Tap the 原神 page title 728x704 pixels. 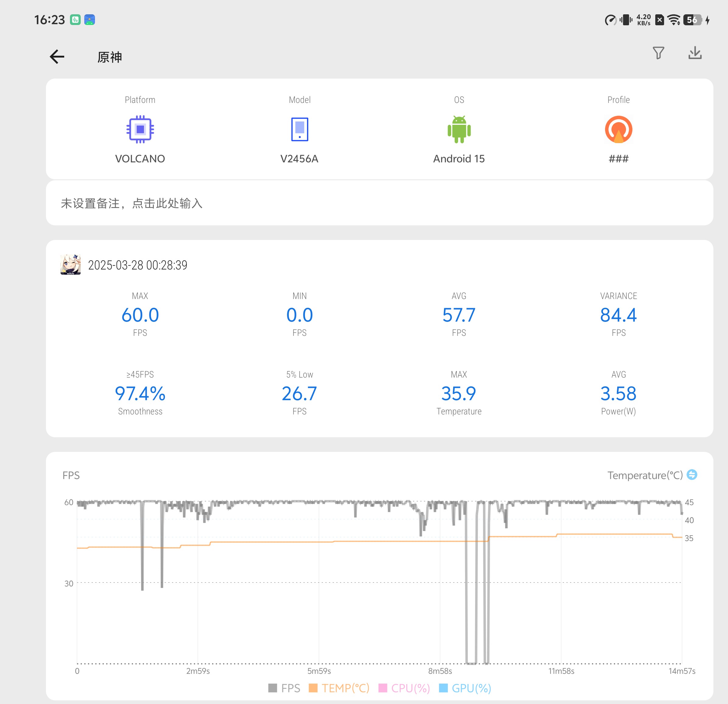[110, 57]
